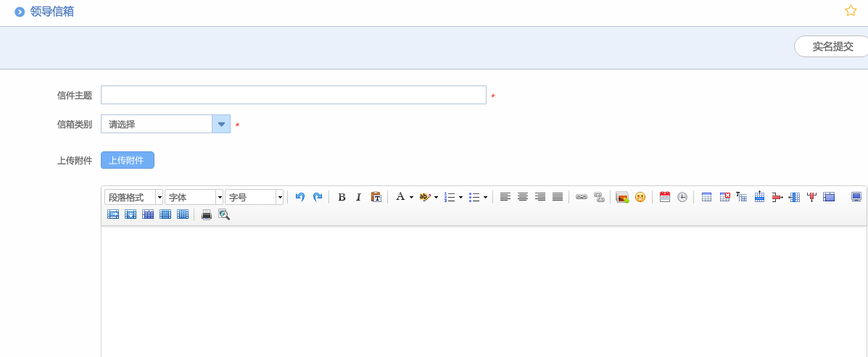The height and width of the screenshot is (357, 868).
Task: Click the redo arrow in editor toolbar
Action: [317, 197]
